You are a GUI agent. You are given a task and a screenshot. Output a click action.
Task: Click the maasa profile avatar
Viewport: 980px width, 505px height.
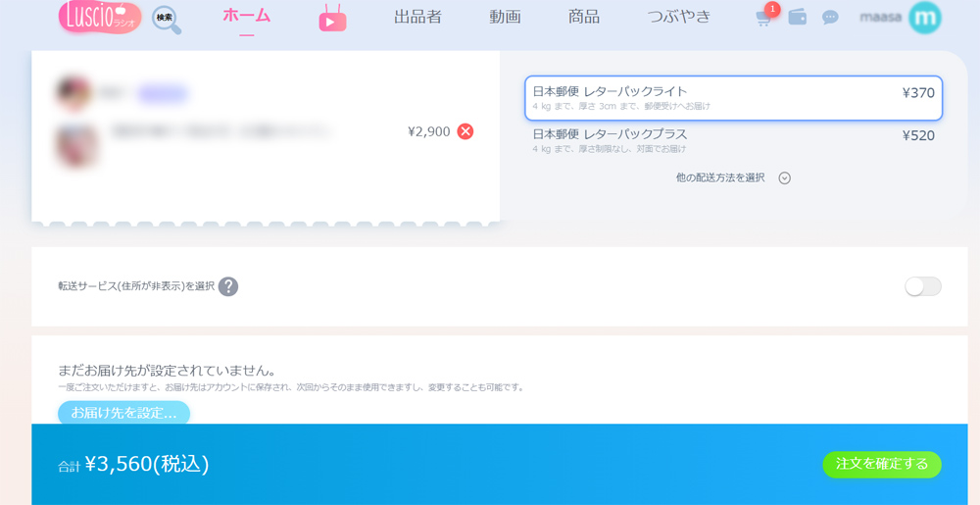coord(924,18)
